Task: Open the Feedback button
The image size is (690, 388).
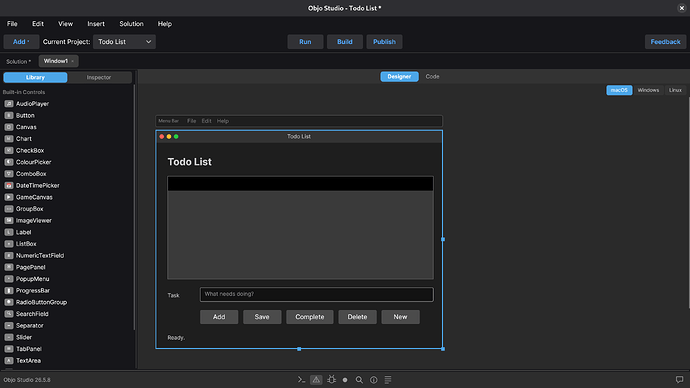Action: click(x=665, y=42)
